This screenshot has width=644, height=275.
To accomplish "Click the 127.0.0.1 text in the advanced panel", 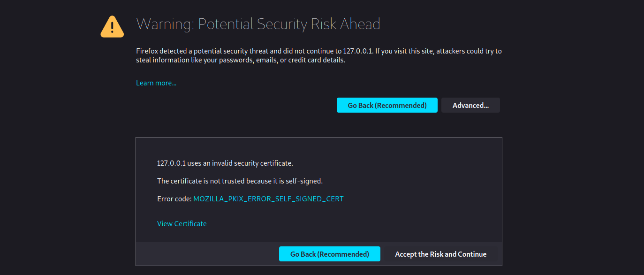I will point(172,163).
